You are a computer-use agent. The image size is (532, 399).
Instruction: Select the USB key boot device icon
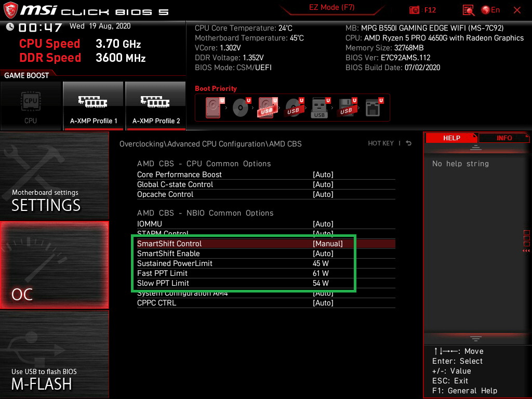(320, 108)
